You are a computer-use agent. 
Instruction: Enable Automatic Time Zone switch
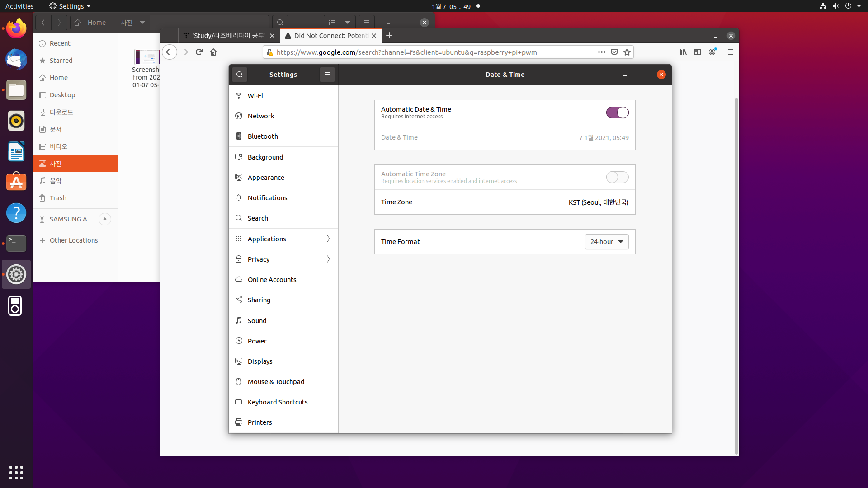(x=617, y=177)
